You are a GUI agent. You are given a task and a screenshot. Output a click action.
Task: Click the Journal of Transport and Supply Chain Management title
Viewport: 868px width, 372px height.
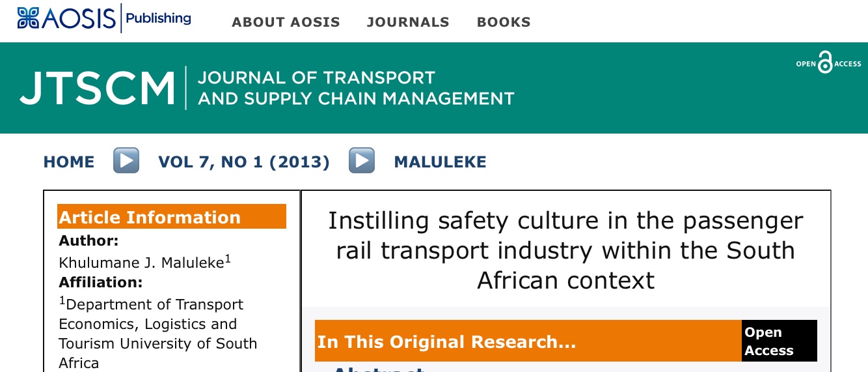coord(355,88)
